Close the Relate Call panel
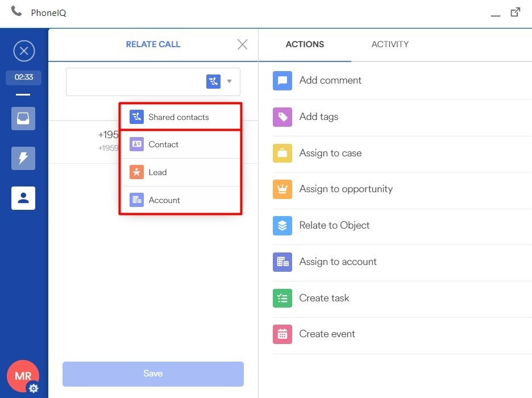532x398 pixels. tap(243, 44)
